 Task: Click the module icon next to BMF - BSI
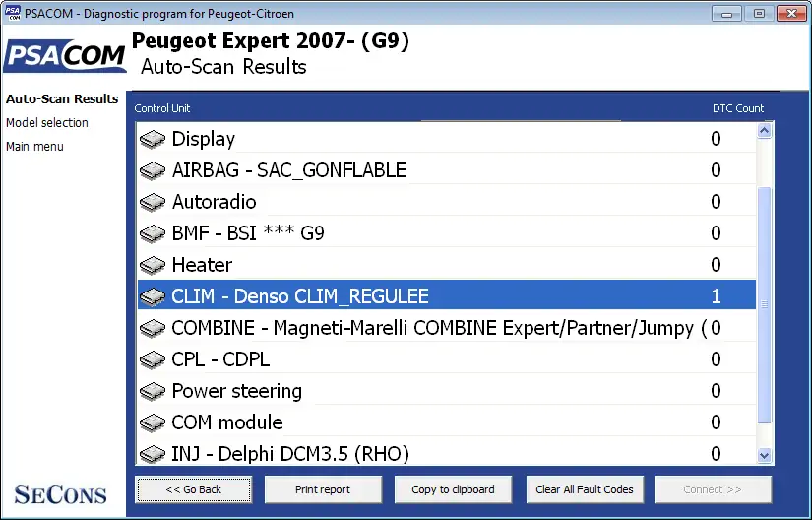coord(153,233)
